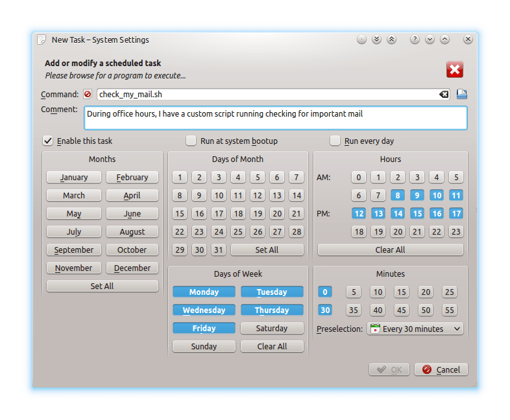This screenshot has height=420, width=510.
Task: Toggle Saturday on
Action: pos(272,328)
